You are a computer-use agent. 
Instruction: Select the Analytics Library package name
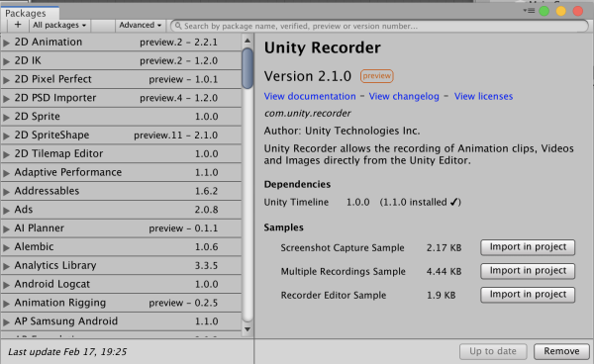55,265
